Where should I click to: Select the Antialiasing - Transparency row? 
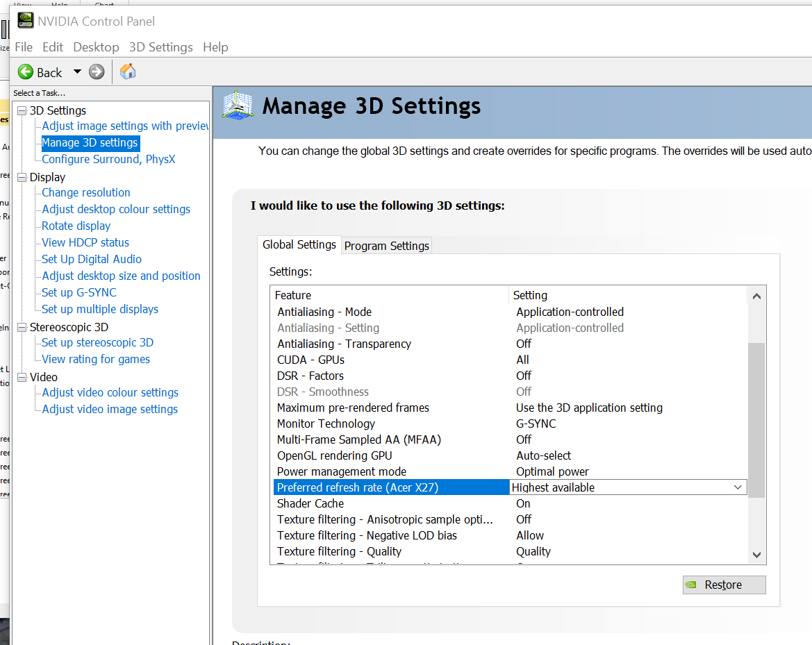pos(510,344)
